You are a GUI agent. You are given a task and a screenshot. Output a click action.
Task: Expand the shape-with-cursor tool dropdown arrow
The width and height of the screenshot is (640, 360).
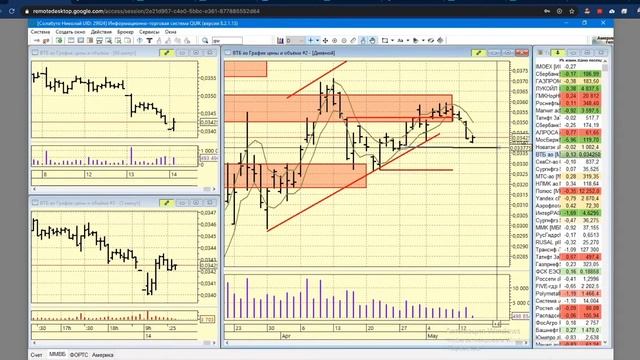coord(423,40)
